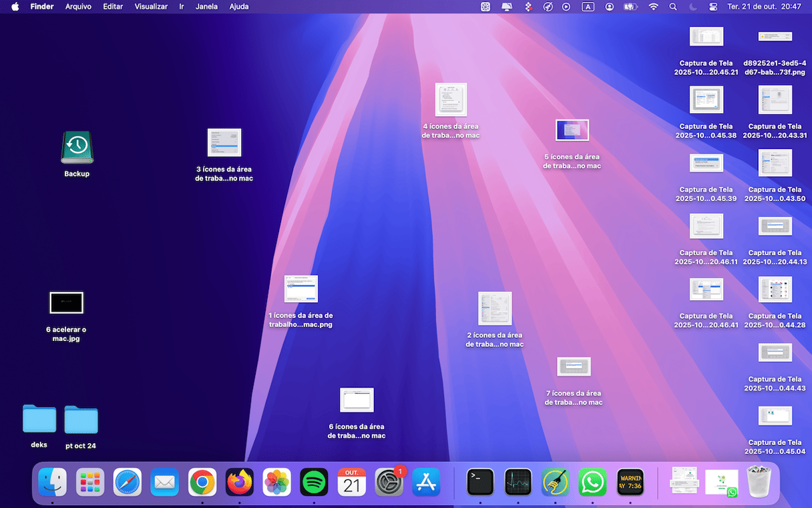Click the Wi-Fi status icon

653,7
